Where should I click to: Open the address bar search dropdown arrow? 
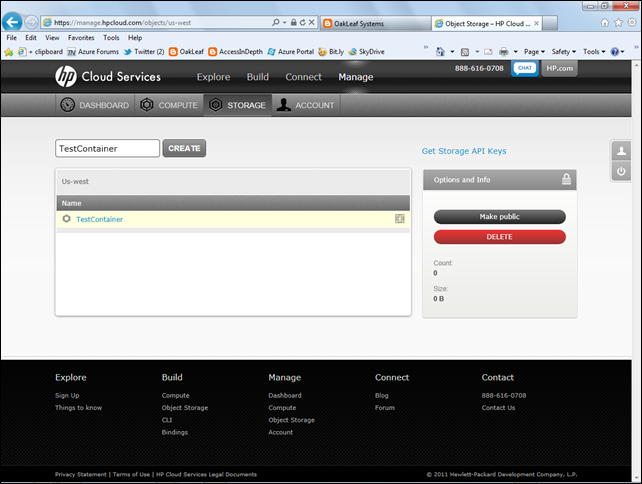coord(285,23)
